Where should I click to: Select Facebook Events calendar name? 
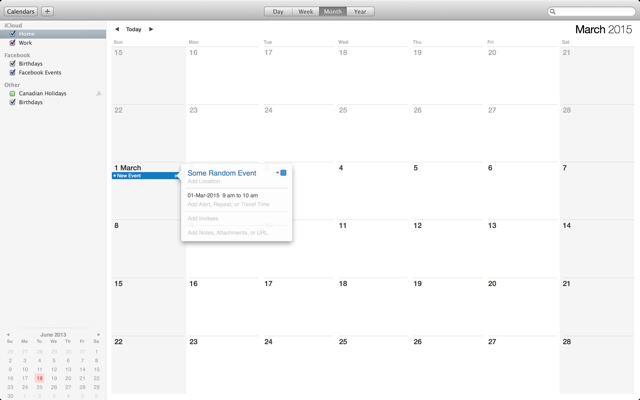[40, 73]
